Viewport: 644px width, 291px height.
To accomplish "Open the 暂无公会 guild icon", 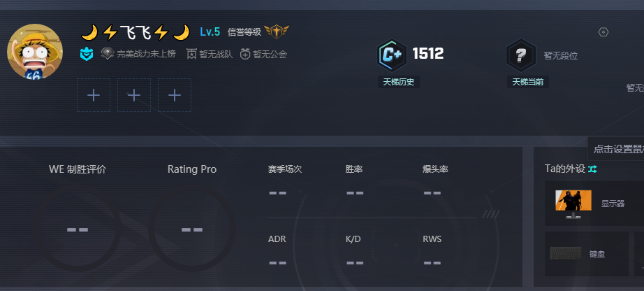I will 245,54.
